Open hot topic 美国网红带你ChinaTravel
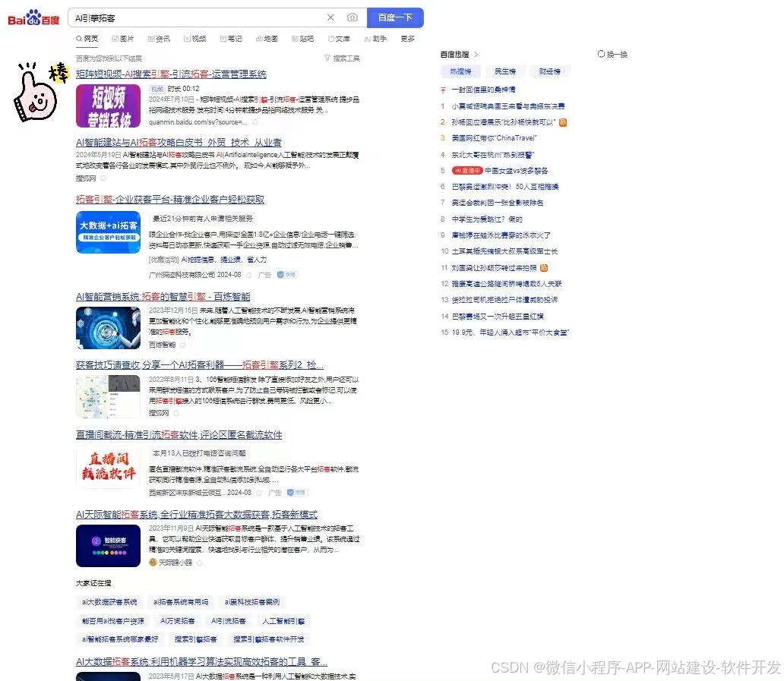784x681 pixels. (x=494, y=138)
